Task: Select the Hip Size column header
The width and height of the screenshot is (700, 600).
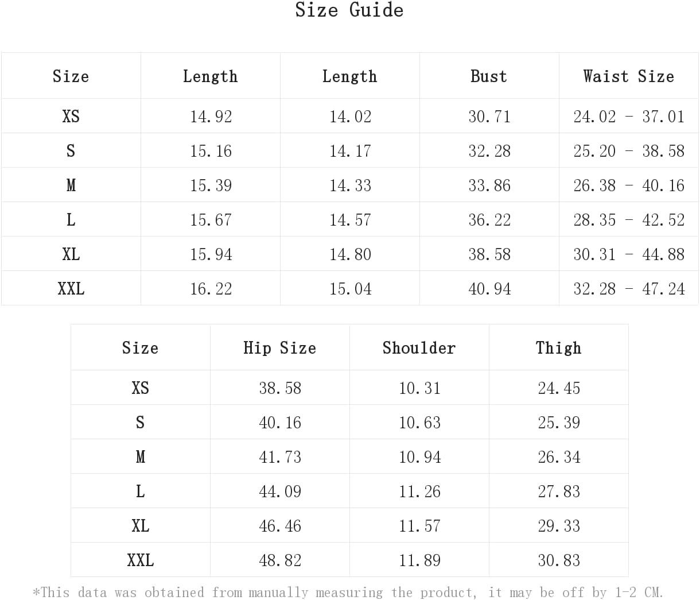Action: [279, 348]
